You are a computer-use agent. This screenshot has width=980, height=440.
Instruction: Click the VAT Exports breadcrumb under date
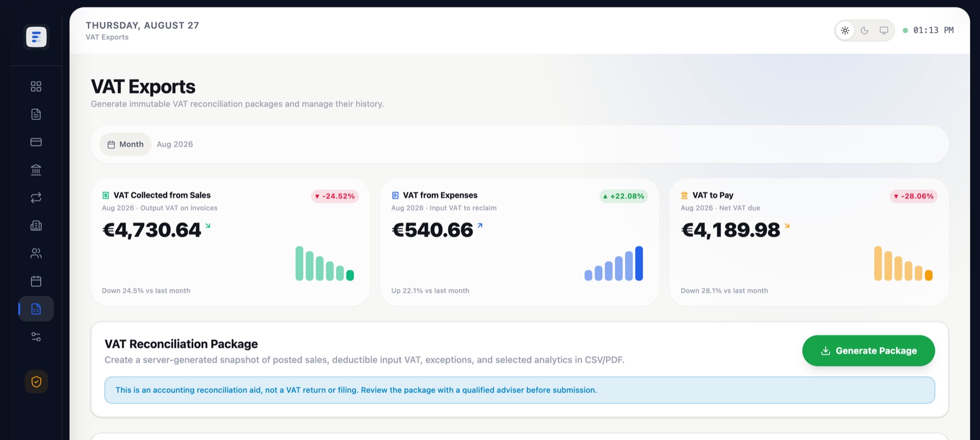[x=107, y=38]
